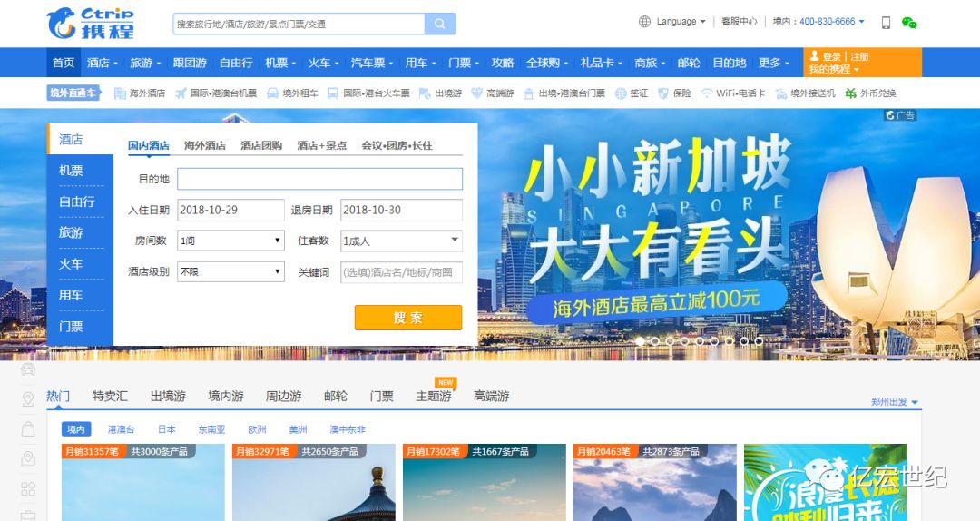Click 注册 register link
The width and height of the screenshot is (980, 521).
(x=859, y=57)
